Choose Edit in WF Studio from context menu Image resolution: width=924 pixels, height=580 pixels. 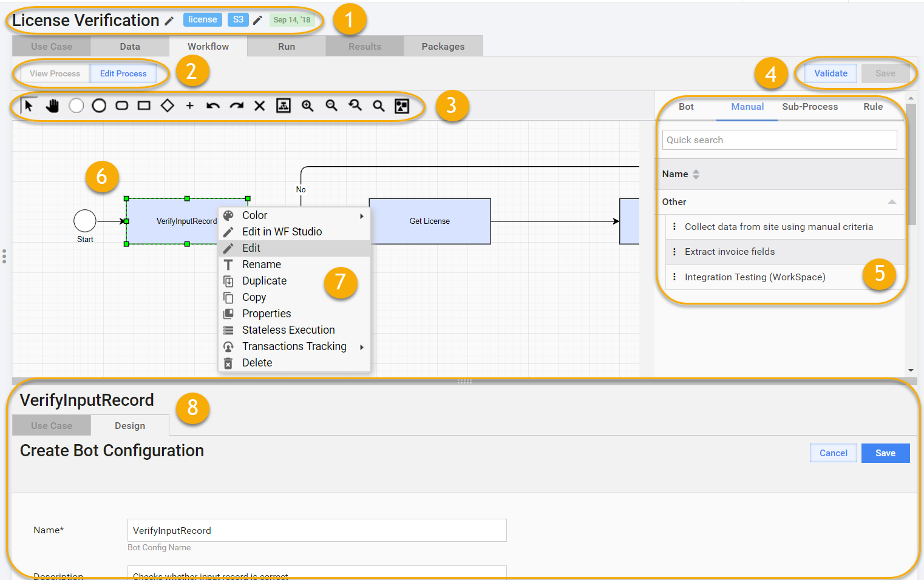point(294,232)
